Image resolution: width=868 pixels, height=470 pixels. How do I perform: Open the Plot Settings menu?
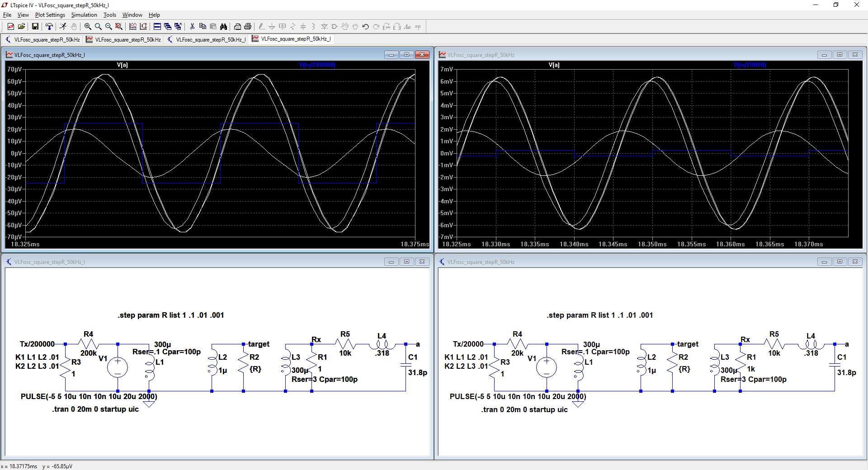coord(50,15)
